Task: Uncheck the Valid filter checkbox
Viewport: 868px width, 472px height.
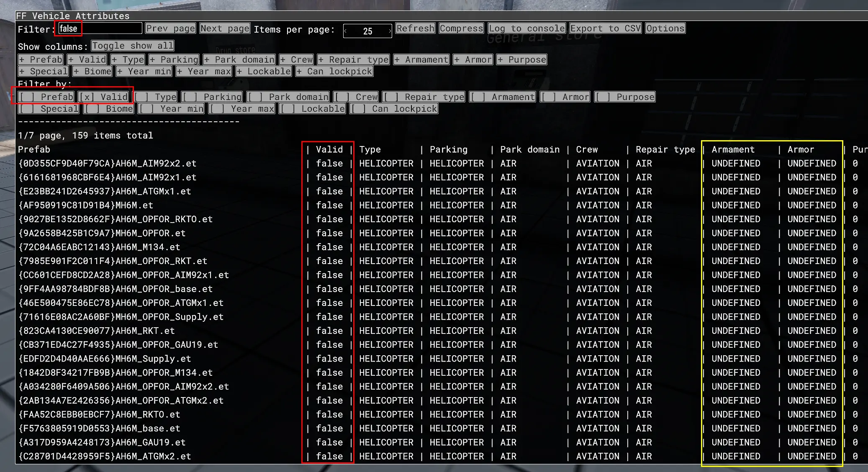Action: (x=104, y=96)
